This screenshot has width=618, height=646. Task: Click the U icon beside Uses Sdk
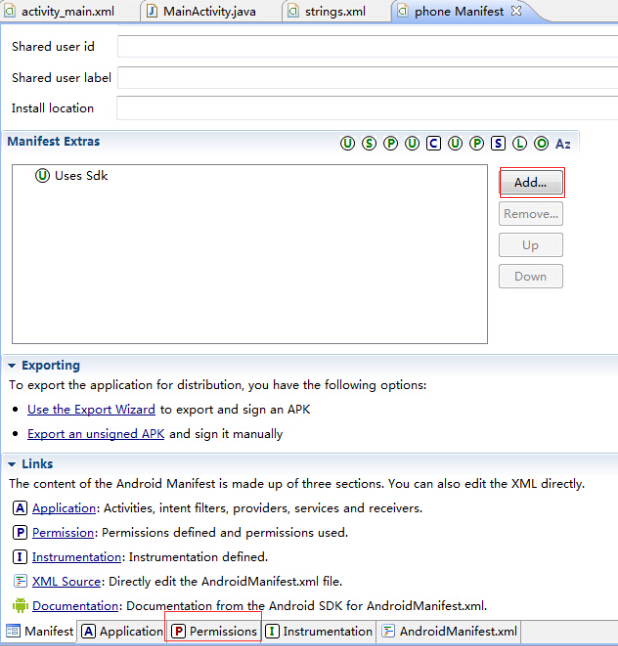tap(42, 176)
